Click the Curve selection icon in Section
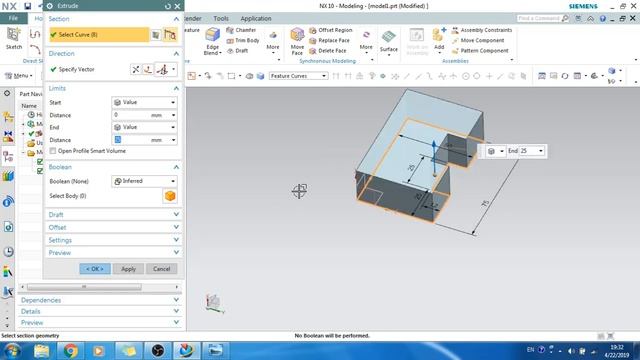The width and height of the screenshot is (640, 360). pyautogui.click(x=170, y=35)
